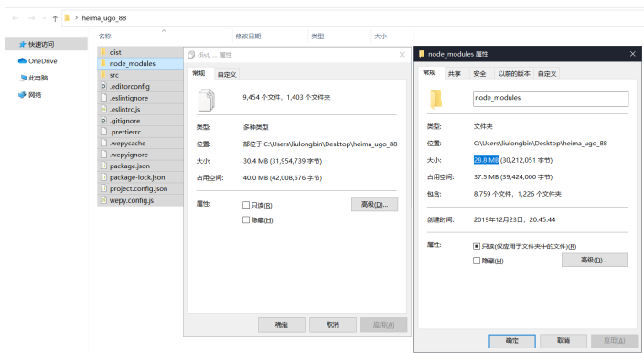
Task: Sort by the Name column header
Action: pyautogui.click(x=104, y=36)
